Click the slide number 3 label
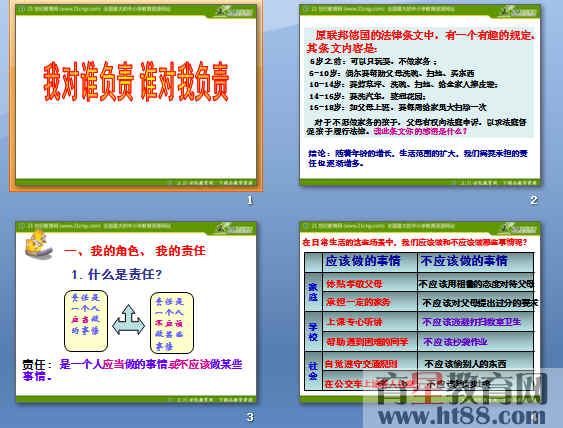Viewport: 563px width, 428px height. 250,417
